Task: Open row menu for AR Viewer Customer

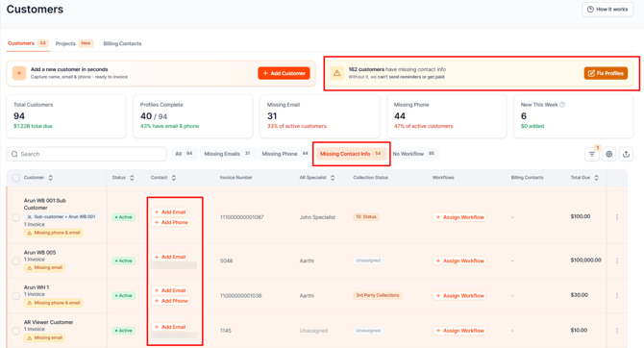Action: point(617,331)
